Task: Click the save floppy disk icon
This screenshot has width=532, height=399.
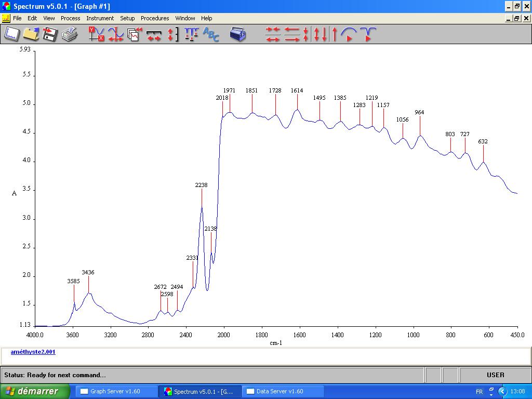Action: pos(50,34)
